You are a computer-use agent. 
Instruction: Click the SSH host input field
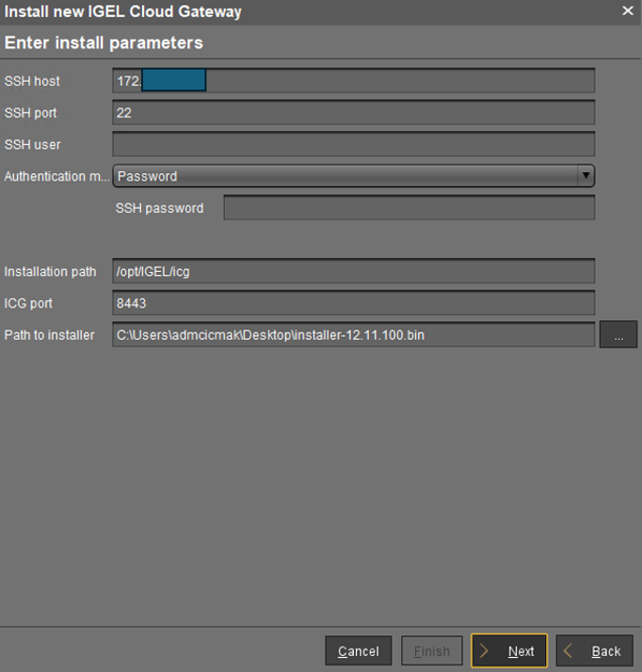pos(354,81)
